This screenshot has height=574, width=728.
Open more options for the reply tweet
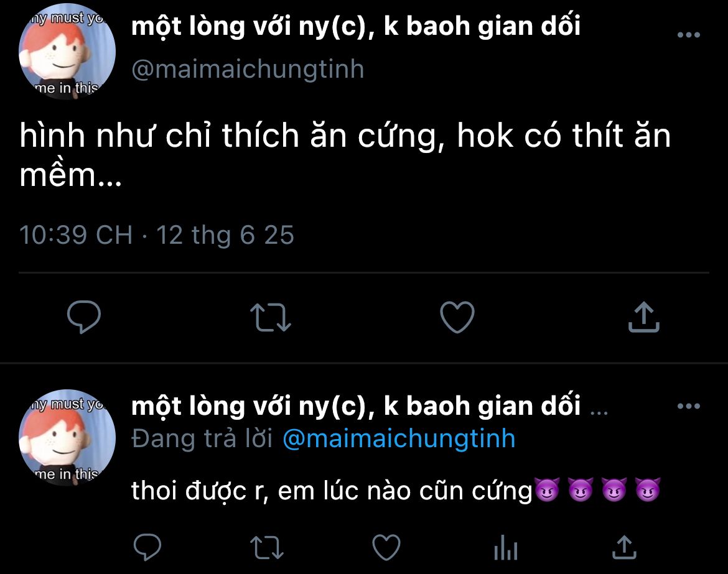[x=689, y=406]
